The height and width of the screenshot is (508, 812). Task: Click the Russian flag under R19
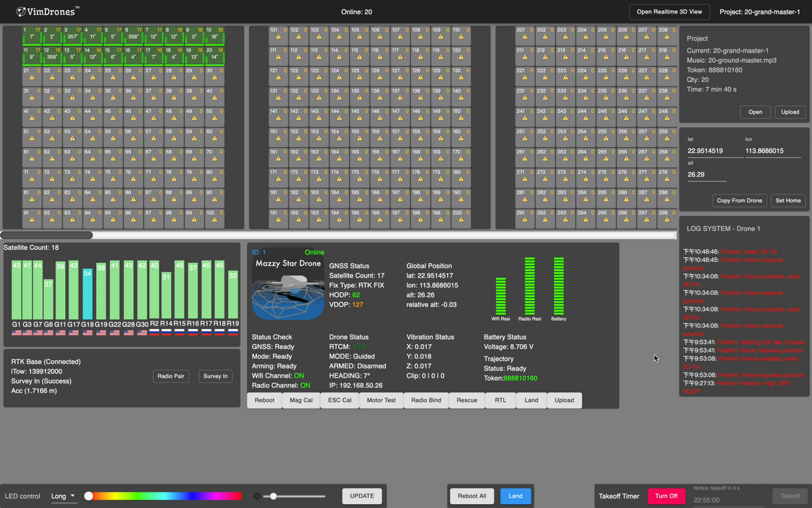tap(233, 333)
